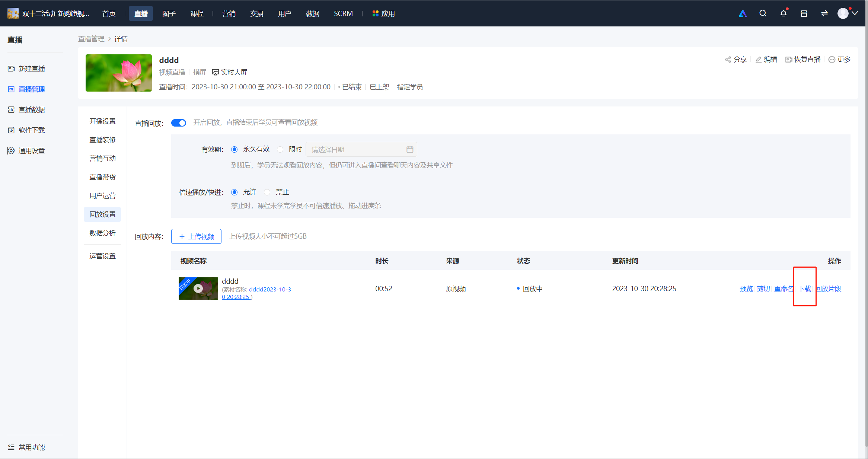Viewport: 868px width, 459px height.
Task: Select 直播管理 in the sidebar
Action: pos(26,89)
